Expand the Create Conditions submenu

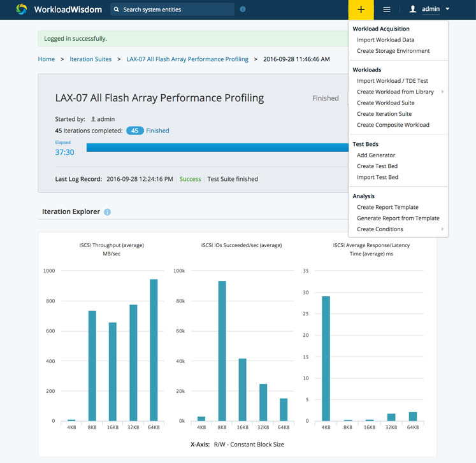(x=442, y=229)
